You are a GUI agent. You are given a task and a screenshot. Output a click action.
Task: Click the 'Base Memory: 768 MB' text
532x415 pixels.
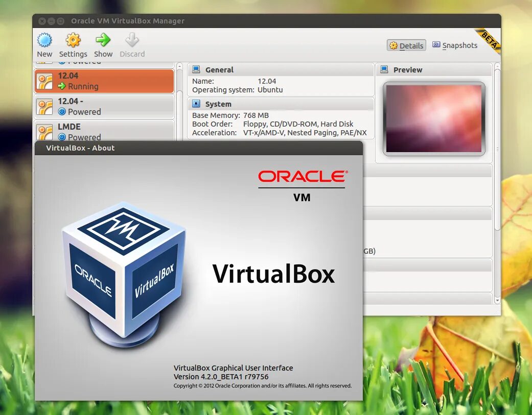(230, 115)
